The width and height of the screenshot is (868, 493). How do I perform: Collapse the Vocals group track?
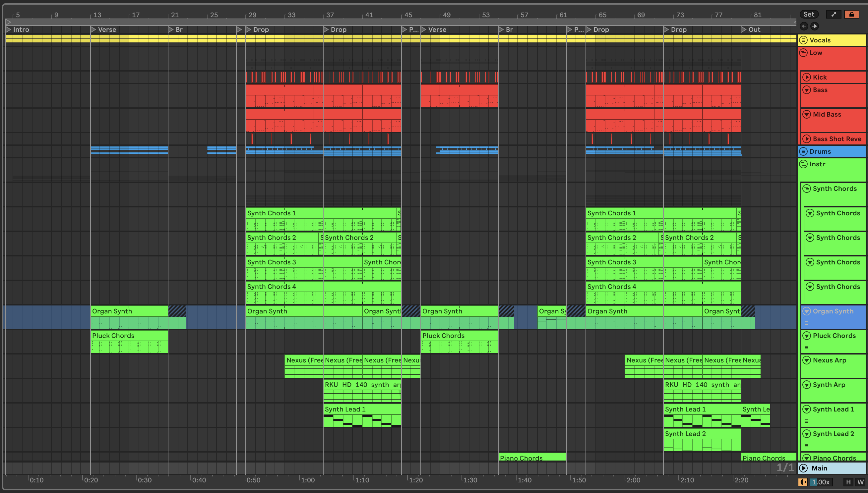(x=803, y=40)
